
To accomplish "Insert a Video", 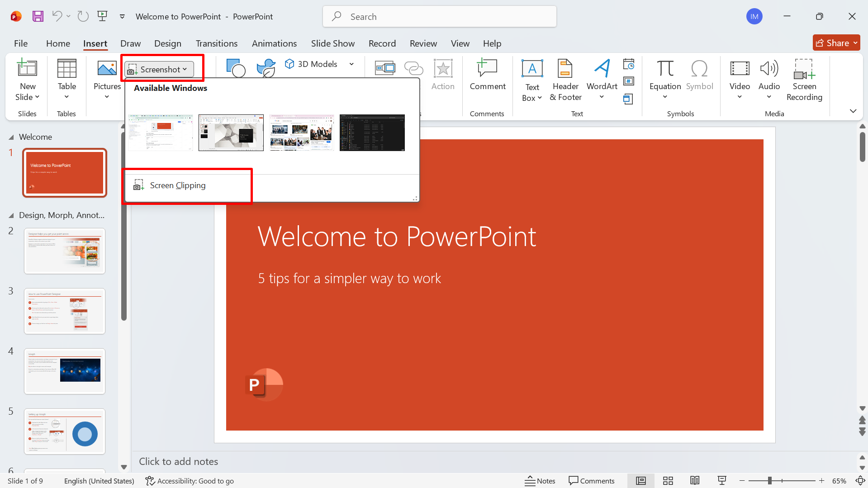I will tap(740, 81).
